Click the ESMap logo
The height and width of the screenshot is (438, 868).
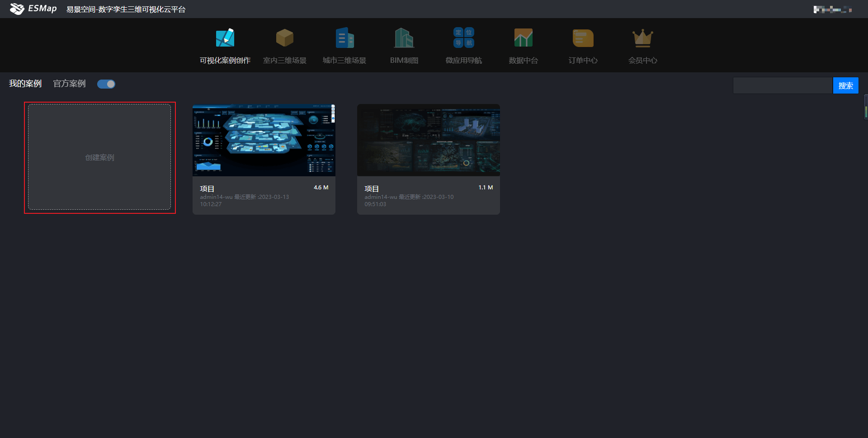(33, 9)
